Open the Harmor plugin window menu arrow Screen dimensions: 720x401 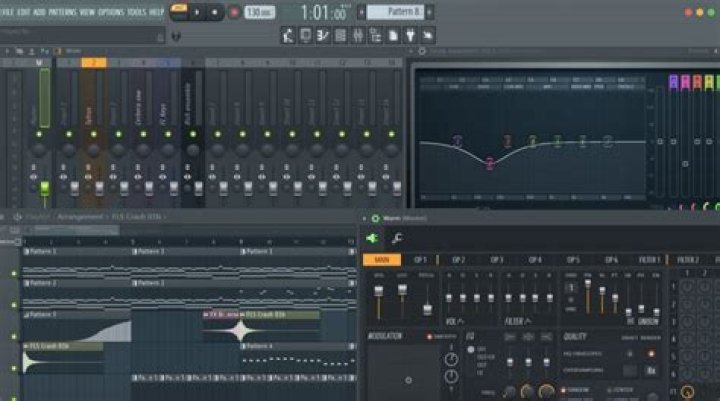(x=364, y=219)
